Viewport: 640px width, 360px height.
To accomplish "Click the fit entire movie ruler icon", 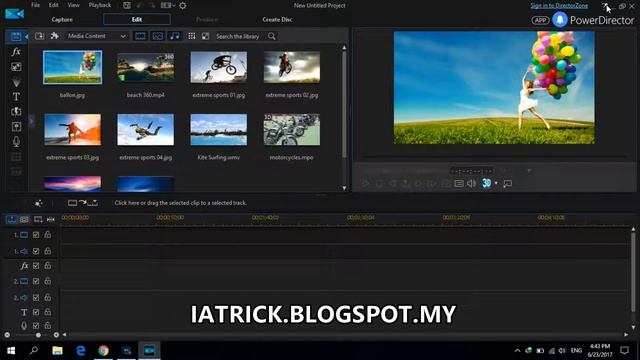I will 51,220.
